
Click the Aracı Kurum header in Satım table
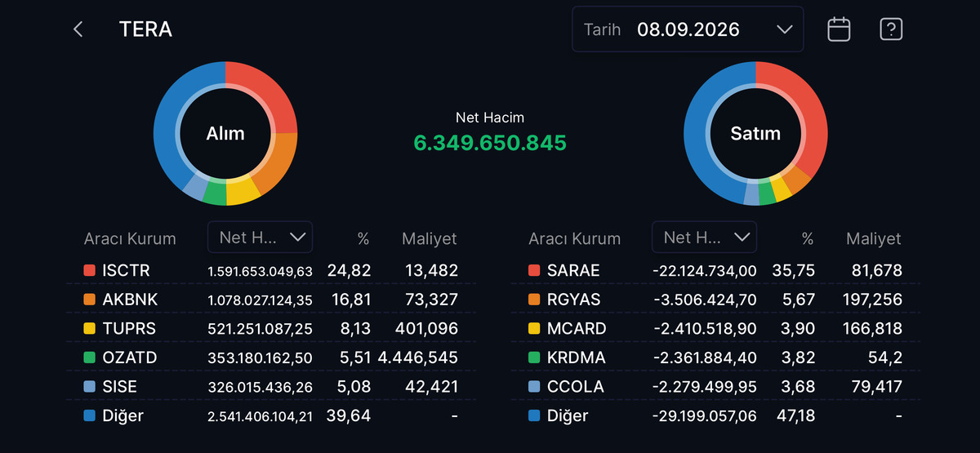click(x=575, y=239)
